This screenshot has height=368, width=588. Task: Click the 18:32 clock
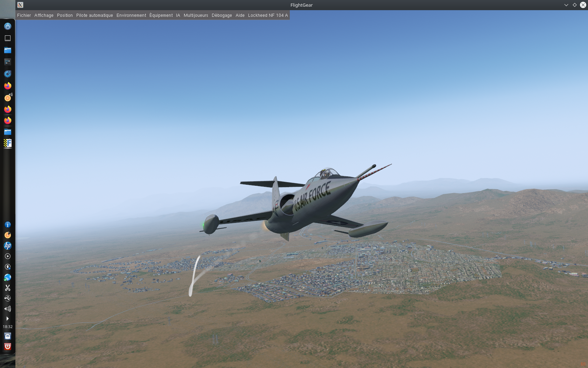[x=8, y=327]
